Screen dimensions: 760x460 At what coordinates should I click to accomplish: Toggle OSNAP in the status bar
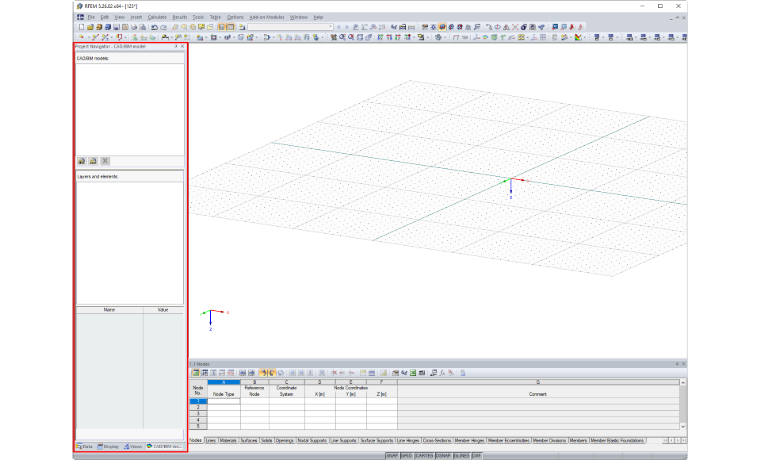click(x=443, y=456)
